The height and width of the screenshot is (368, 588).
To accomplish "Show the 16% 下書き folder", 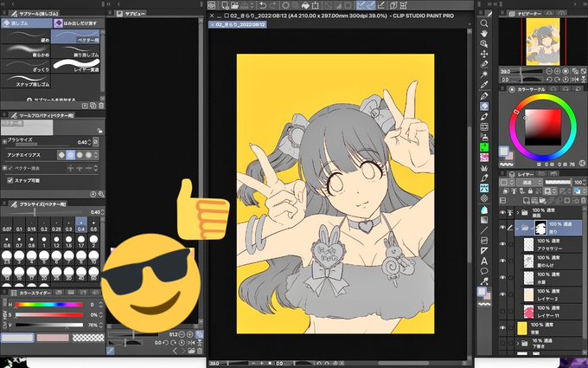I will (502, 343).
